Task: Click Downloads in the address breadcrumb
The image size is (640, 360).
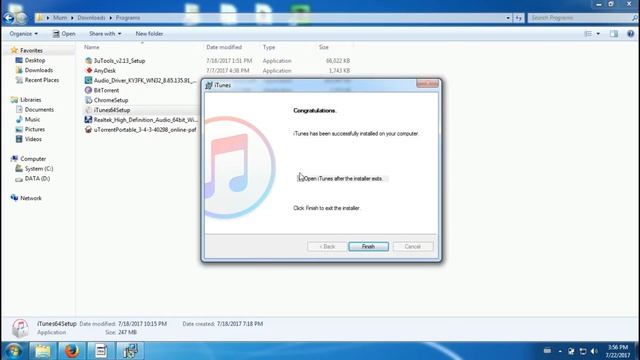Action: [x=91, y=18]
